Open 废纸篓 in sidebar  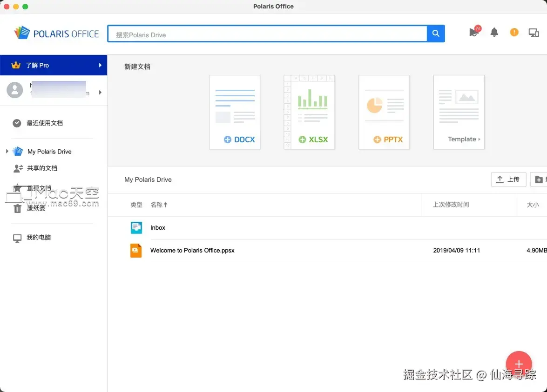tap(36, 208)
